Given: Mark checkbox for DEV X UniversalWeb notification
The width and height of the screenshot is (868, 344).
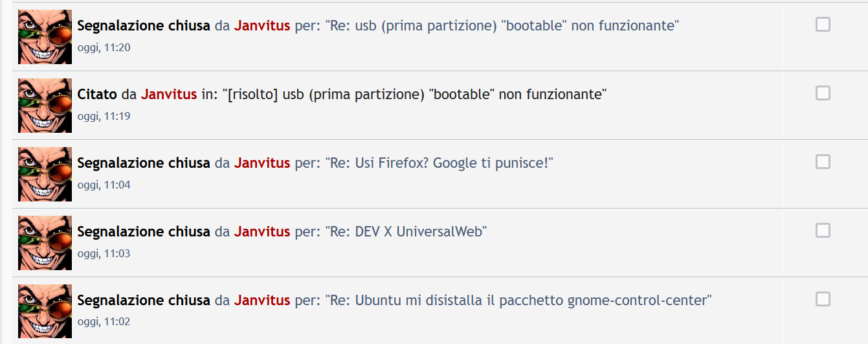Looking at the screenshot, I should click(x=823, y=231).
